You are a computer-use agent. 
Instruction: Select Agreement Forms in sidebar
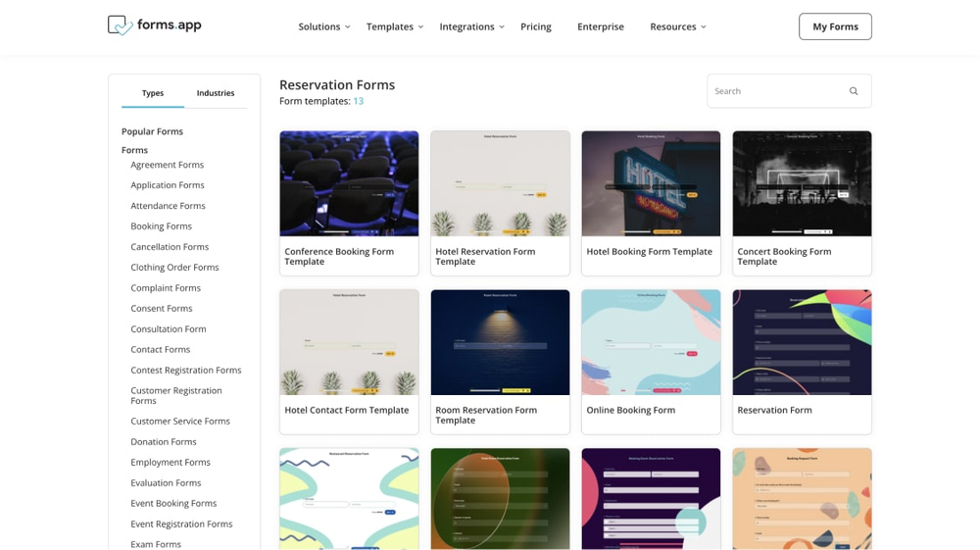[167, 165]
